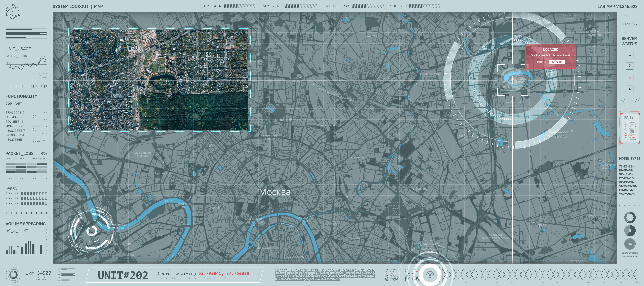Click the LOCATE button in red popup
644x286 pixels.
557,62
